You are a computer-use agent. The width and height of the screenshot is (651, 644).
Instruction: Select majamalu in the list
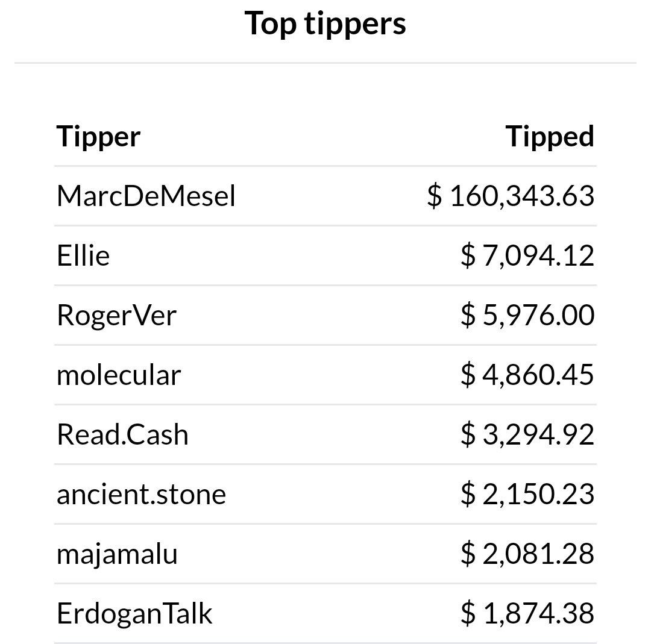point(117,554)
